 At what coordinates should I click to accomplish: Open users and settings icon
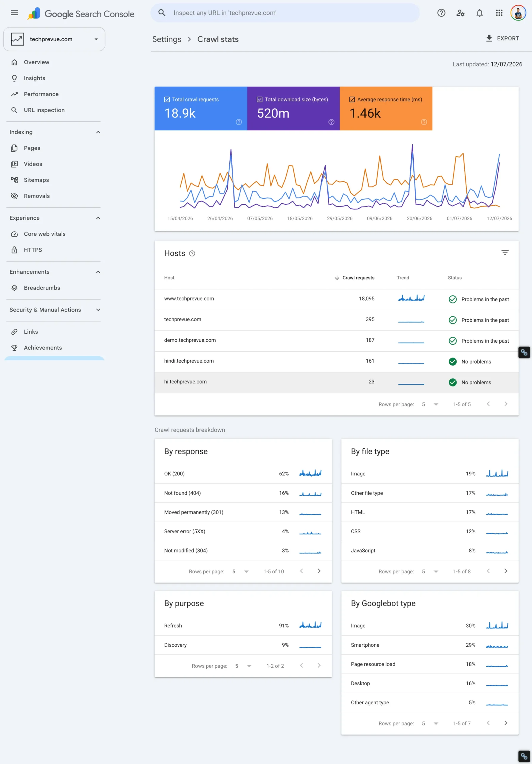460,13
